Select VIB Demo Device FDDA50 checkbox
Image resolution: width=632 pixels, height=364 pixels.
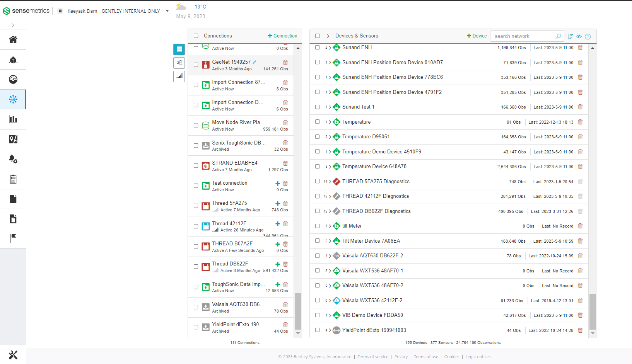(x=318, y=315)
